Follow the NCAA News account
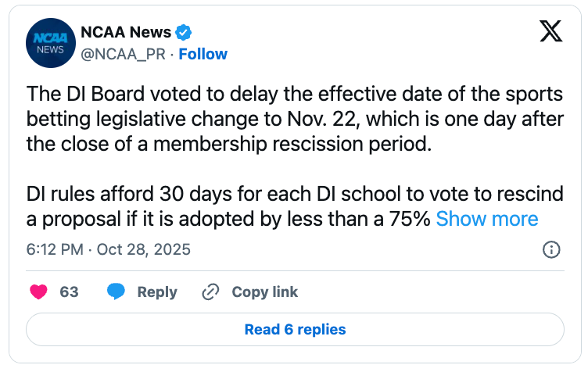 203,54
